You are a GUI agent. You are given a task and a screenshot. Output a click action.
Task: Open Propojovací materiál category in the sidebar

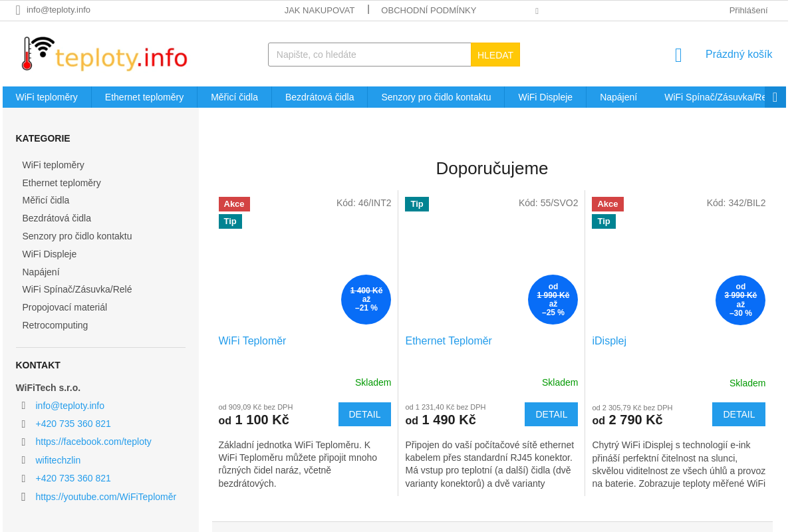tap(65, 307)
